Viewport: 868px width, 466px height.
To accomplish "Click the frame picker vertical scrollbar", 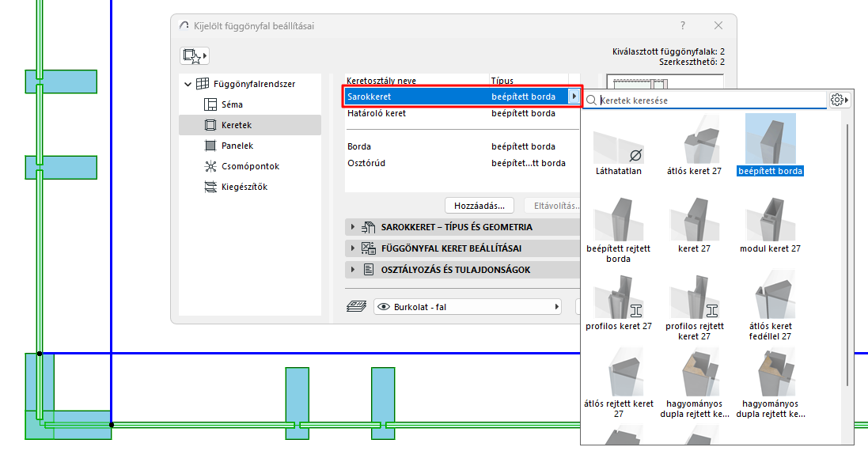I will pyautogui.click(x=847, y=255).
